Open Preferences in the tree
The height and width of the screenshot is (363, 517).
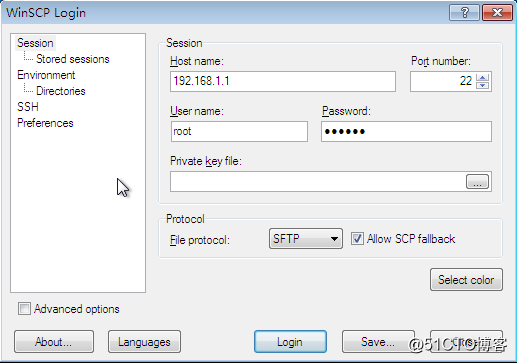tap(45, 123)
